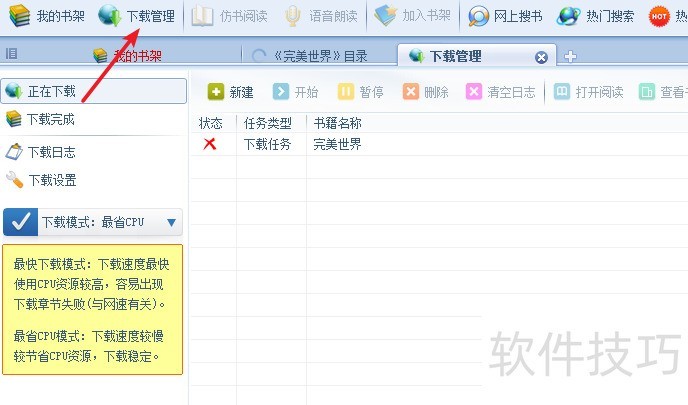The image size is (688, 405).
Task: Select the 下载任务 cell in the task row
Action: [268, 144]
